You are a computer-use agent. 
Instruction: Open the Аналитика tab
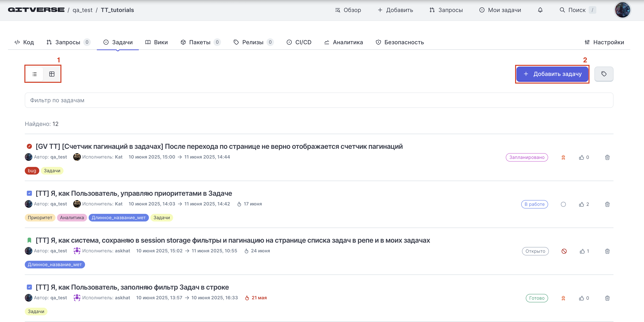click(x=344, y=42)
